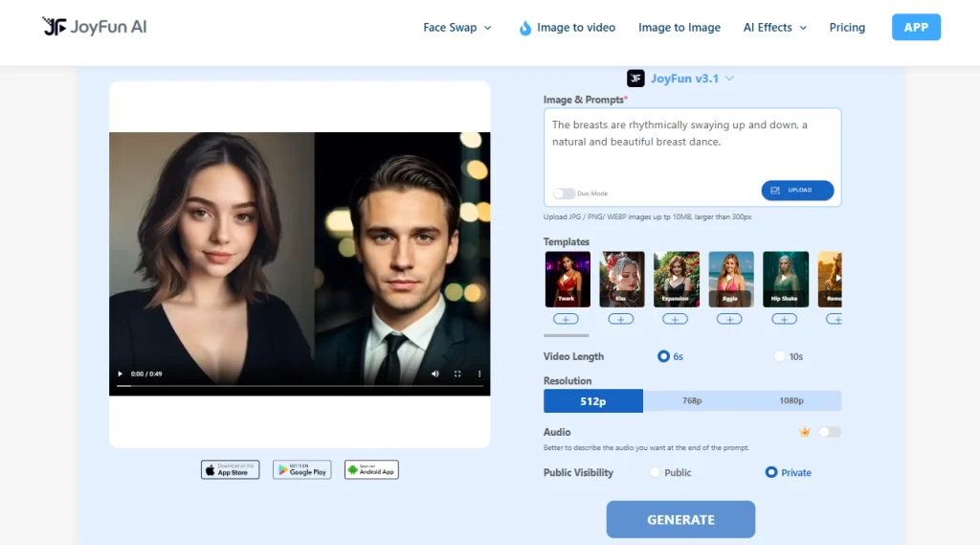Go to the Image to Image page
The width and height of the screenshot is (980, 545).
coord(679,28)
